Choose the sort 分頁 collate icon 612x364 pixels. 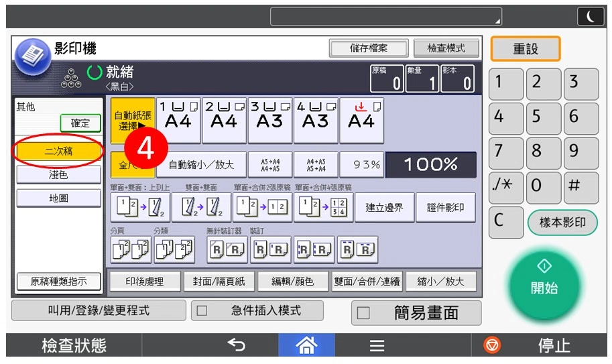[131, 250]
